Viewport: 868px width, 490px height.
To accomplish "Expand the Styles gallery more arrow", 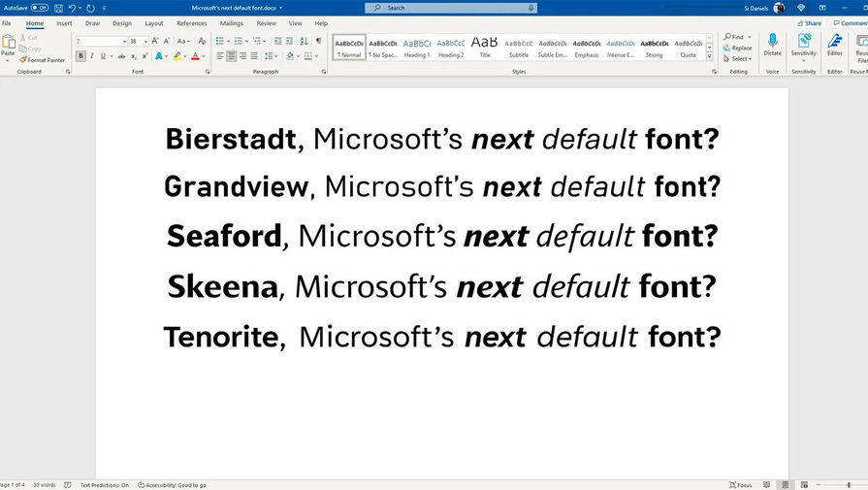I will pyautogui.click(x=709, y=56).
